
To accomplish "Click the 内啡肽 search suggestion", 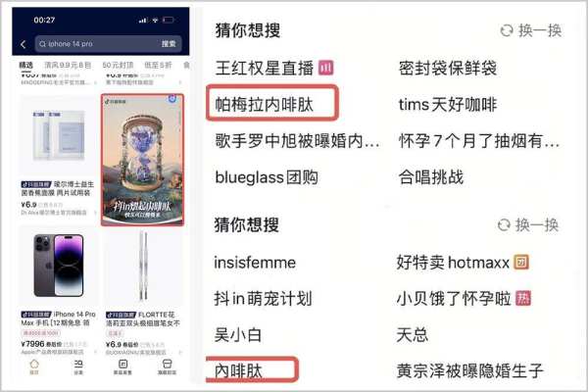I will click(238, 371).
